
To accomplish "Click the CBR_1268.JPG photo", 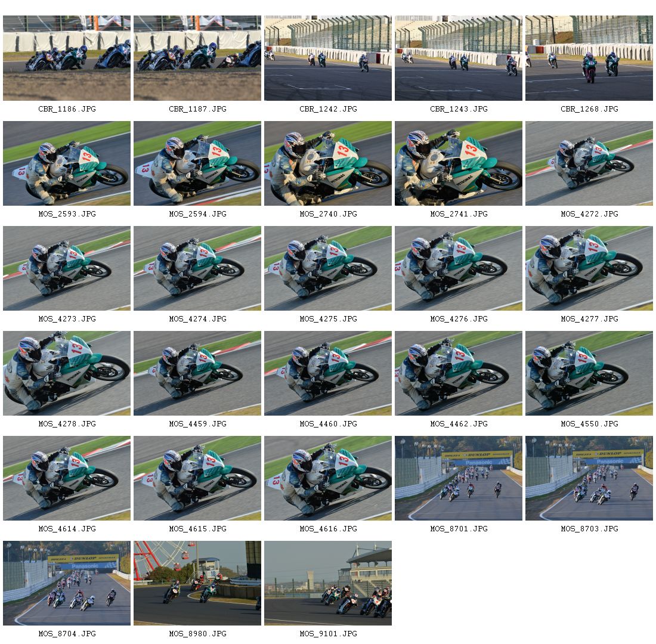I will coord(589,58).
